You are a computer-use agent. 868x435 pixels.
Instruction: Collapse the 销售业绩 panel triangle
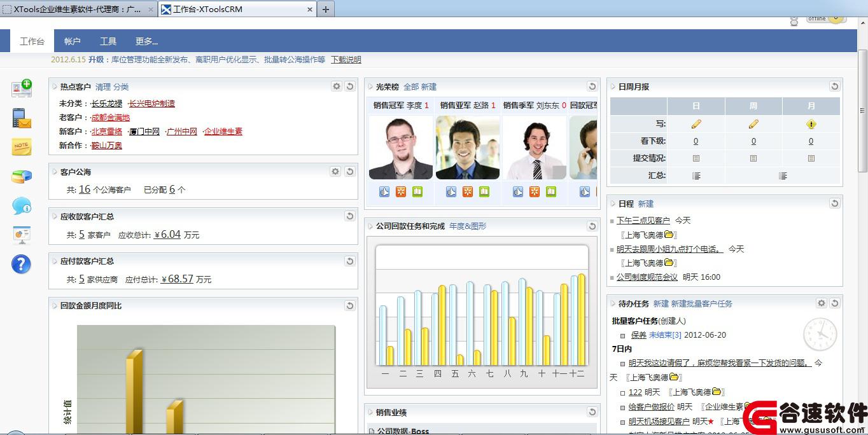[x=370, y=412]
